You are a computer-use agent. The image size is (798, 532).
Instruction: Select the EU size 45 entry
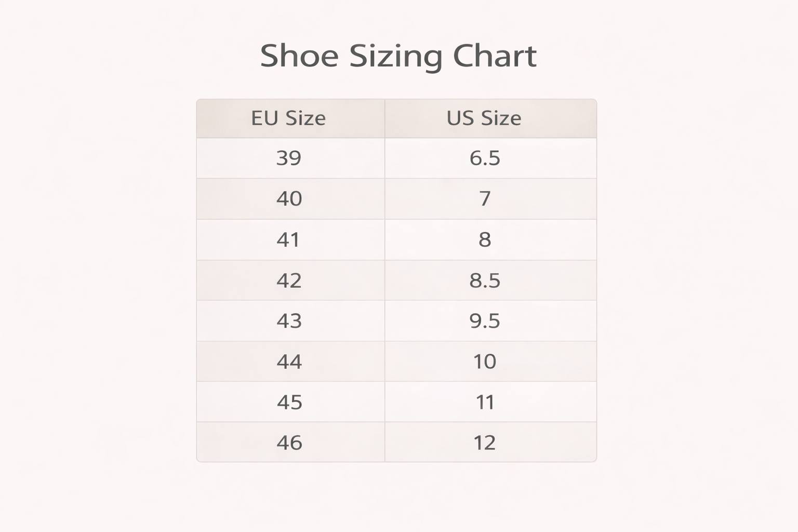coord(289,402)
